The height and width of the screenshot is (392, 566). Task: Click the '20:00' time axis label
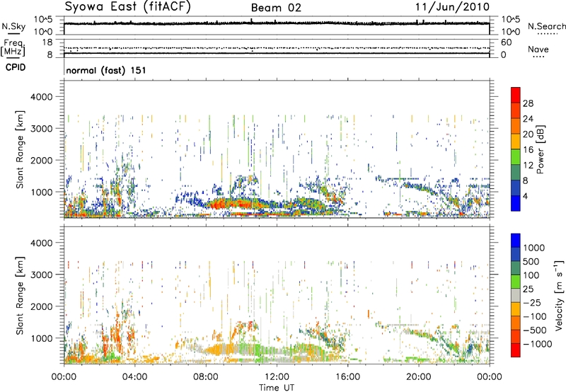tap(419, 377)
